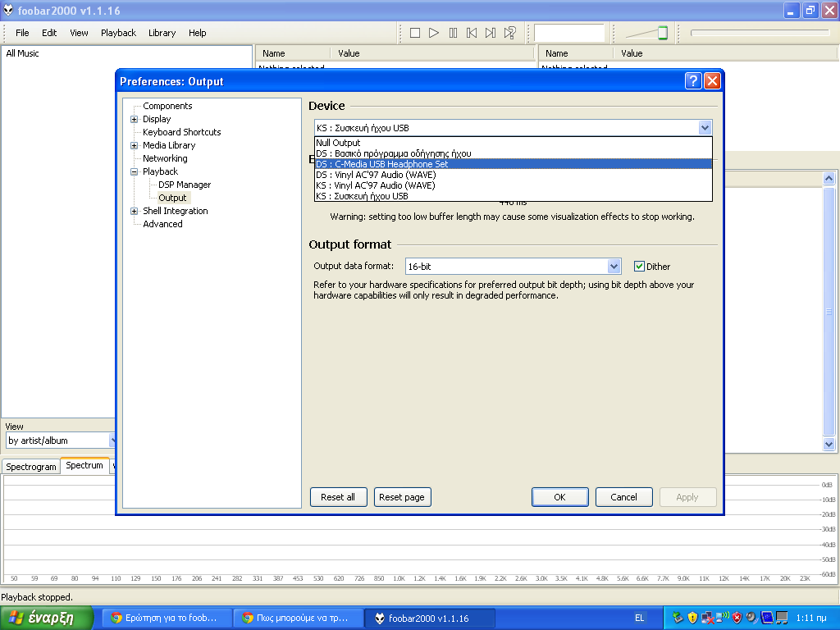Image resolution: width=840 pixels, height=630 pixels.
Task: Click the volume slider in toolbar
Action: pyautogui.click(x=646, y=33)
